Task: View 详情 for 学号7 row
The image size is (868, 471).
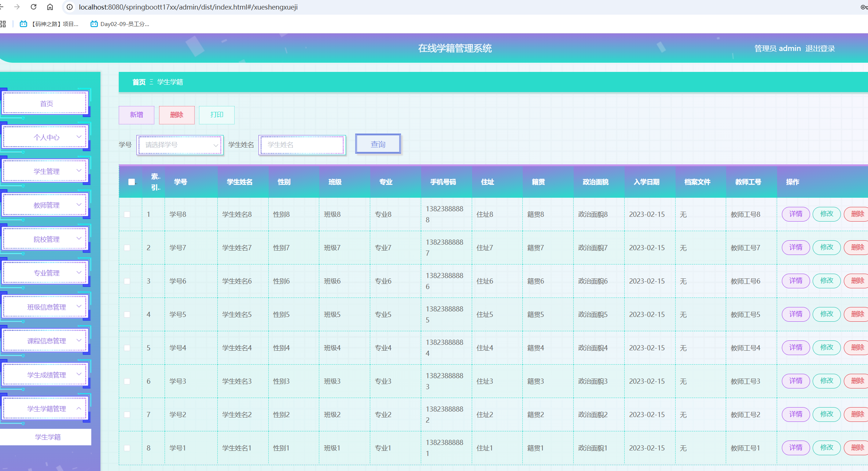Action: 796,247
